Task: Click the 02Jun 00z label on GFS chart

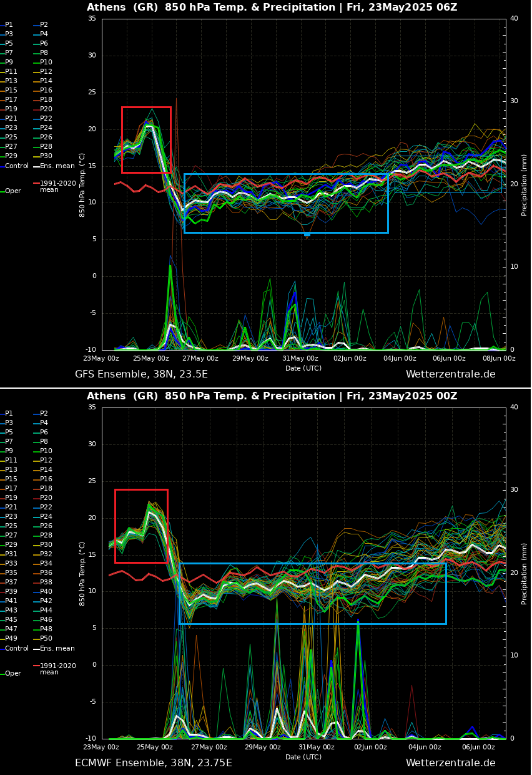Action: tap(350, 358)
